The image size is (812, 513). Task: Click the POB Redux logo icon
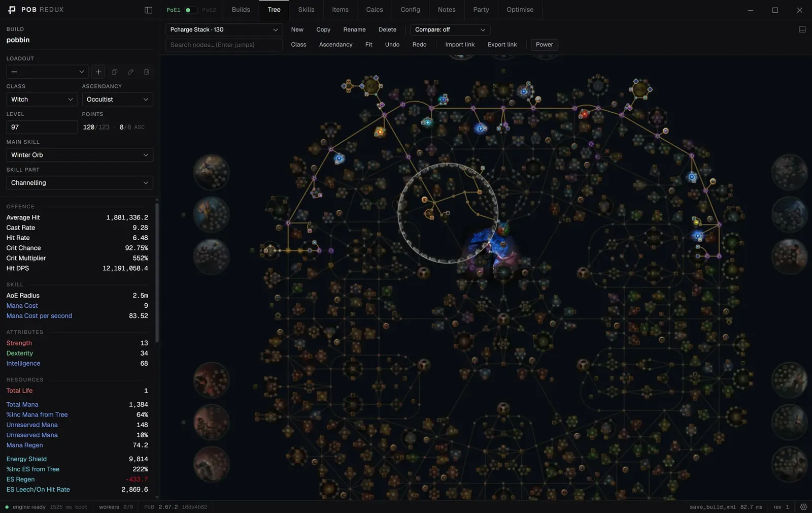pyautogui.click(x=12, y=10)
